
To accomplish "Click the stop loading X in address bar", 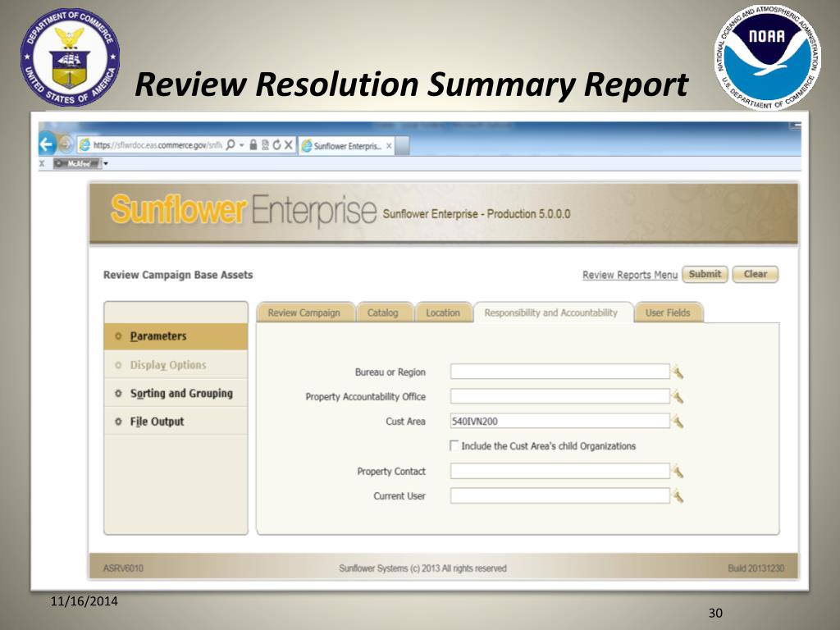I will [x=288, y=144].
